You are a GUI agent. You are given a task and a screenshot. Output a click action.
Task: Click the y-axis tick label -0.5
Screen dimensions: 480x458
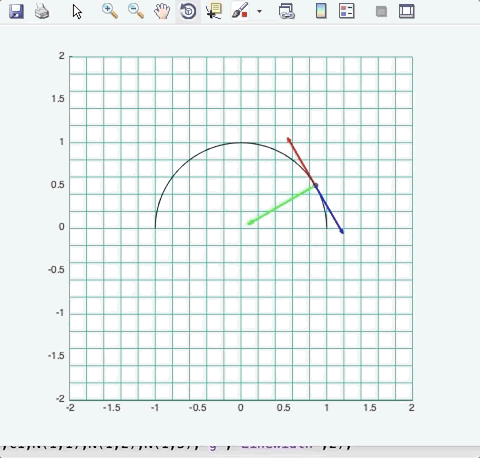pyautogui.click(x=56, y=270)
